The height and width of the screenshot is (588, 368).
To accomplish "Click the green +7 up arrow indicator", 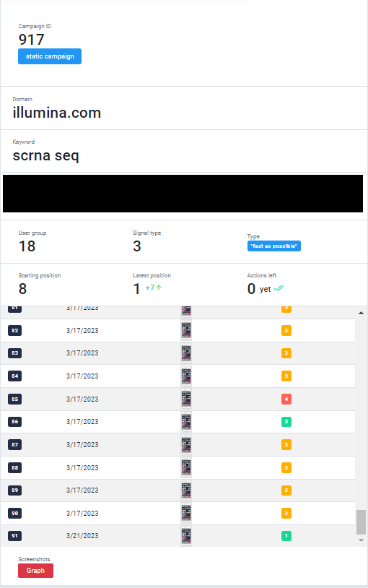I will tap(153, 287).
